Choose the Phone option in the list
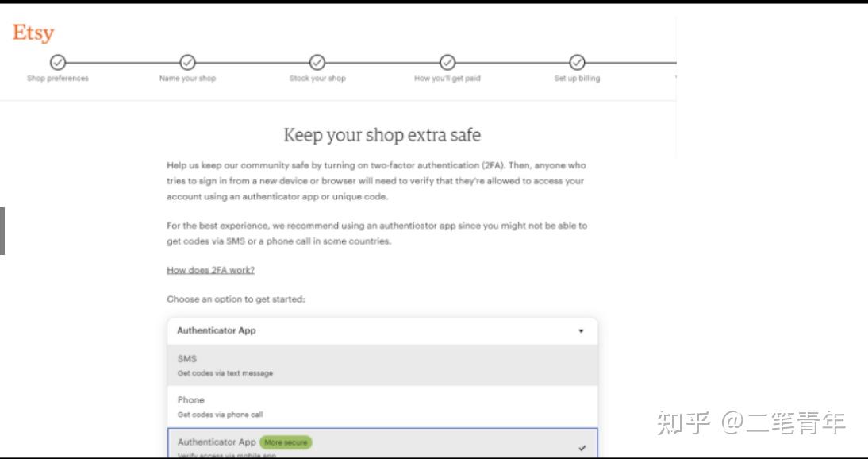868x459 pixels. pos(382,407)
